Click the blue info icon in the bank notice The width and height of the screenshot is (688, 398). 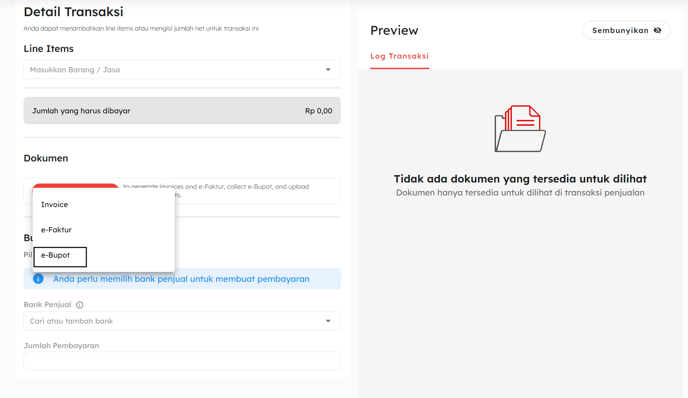click(x=38, y=279)
